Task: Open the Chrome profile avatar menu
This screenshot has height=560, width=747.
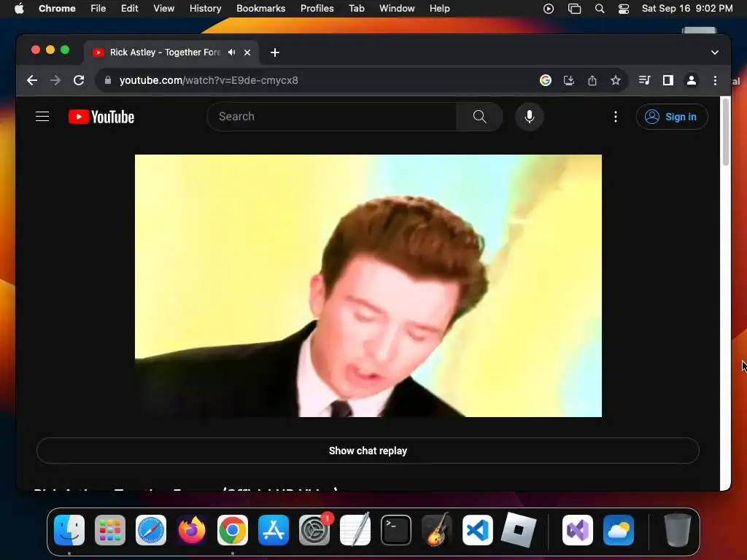Action: click(692, 80)
